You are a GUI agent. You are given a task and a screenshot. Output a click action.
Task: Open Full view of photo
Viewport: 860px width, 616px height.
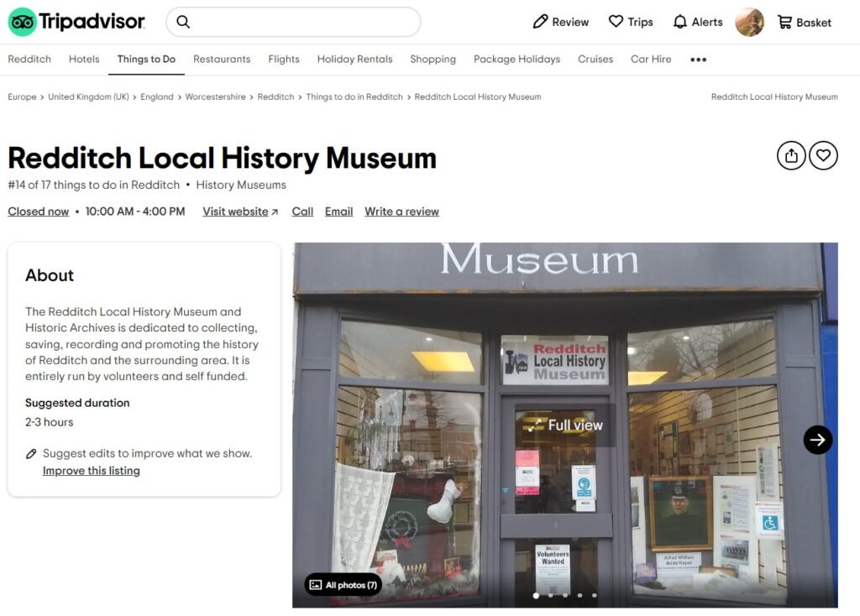(x=565, y=425)
